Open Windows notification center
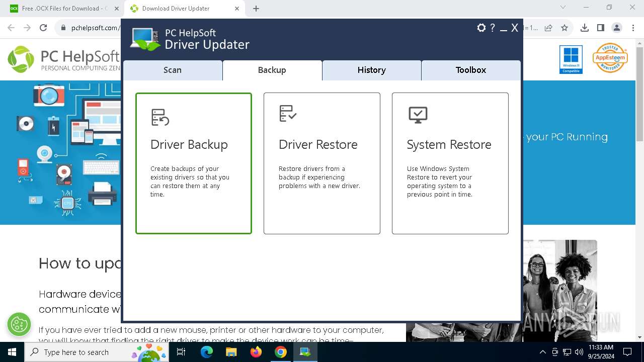This screenshot has height=362, width=644. coord(627,352)
